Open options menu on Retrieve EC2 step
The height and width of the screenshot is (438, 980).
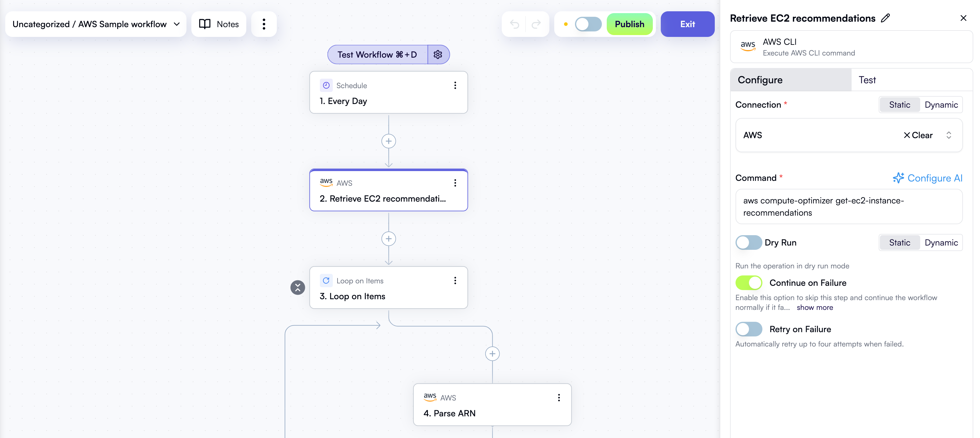455,183
